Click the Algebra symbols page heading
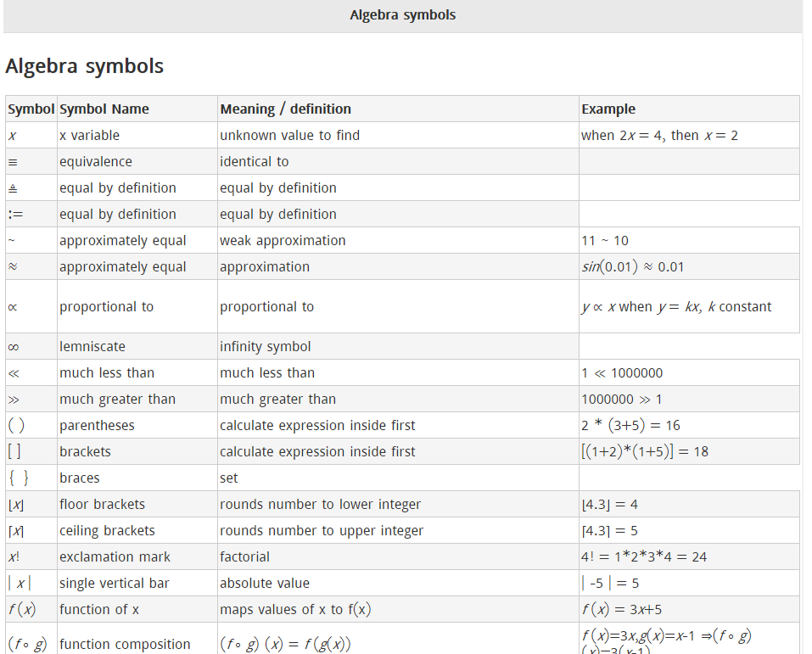 [x=84, y=66]
